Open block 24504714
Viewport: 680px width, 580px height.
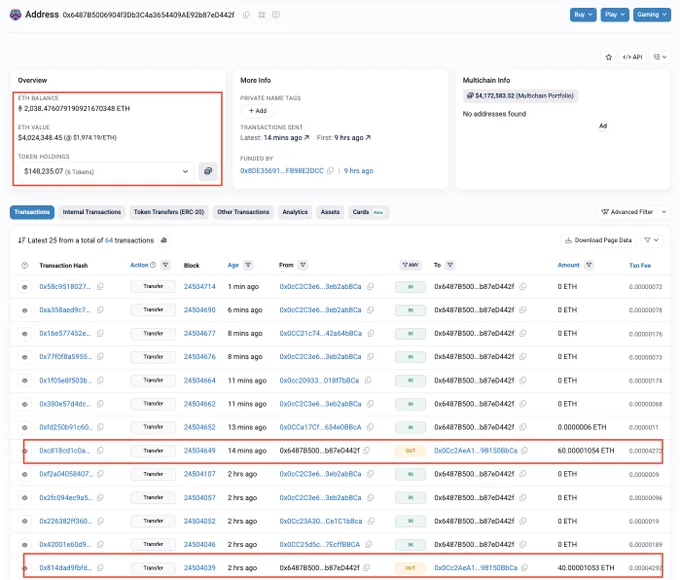point(199,287)
